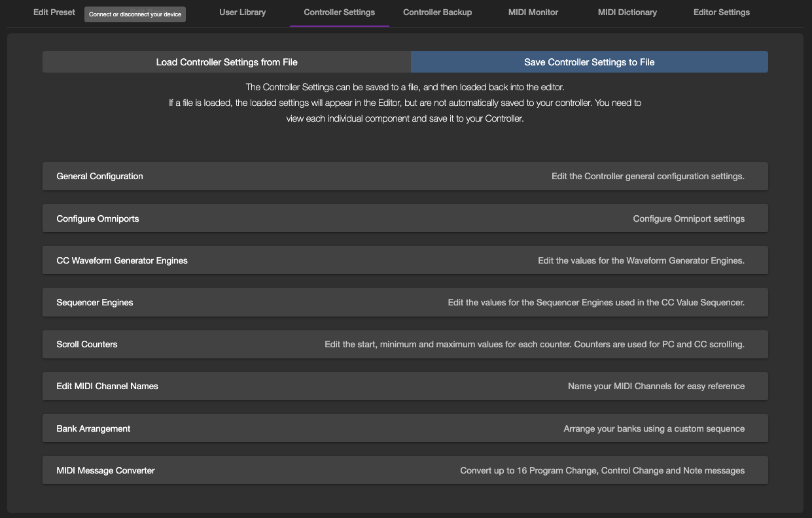Click the 'Arrange your banks using a custom sequence' text
Screen dimensions: 812x518
[x=654, y=428]
